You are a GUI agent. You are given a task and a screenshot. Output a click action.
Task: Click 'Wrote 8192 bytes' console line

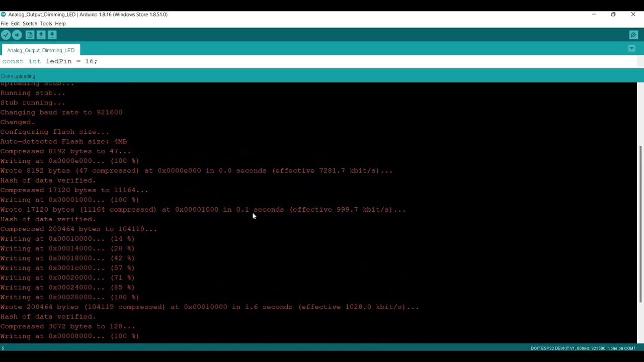tap(196, 170)
